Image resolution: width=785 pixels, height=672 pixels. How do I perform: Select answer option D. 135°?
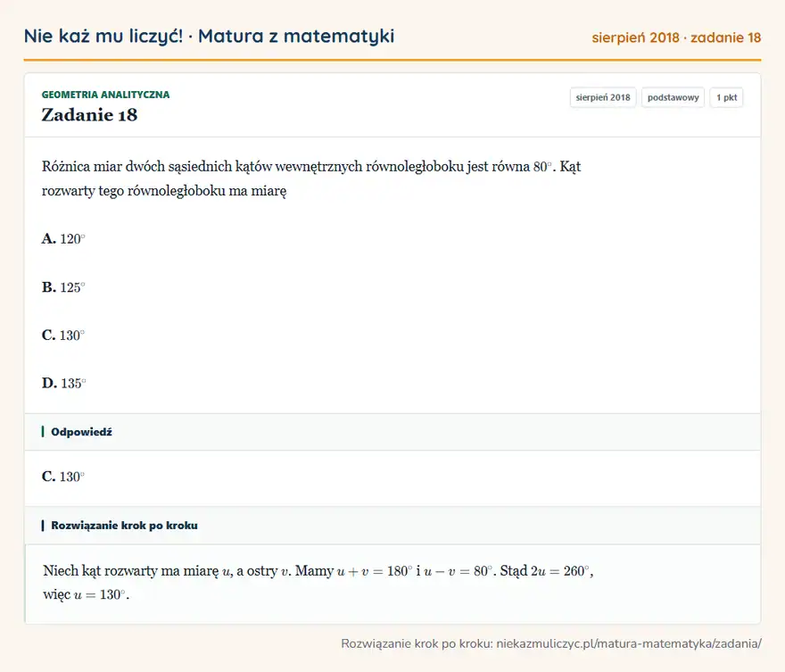point(64,384)
